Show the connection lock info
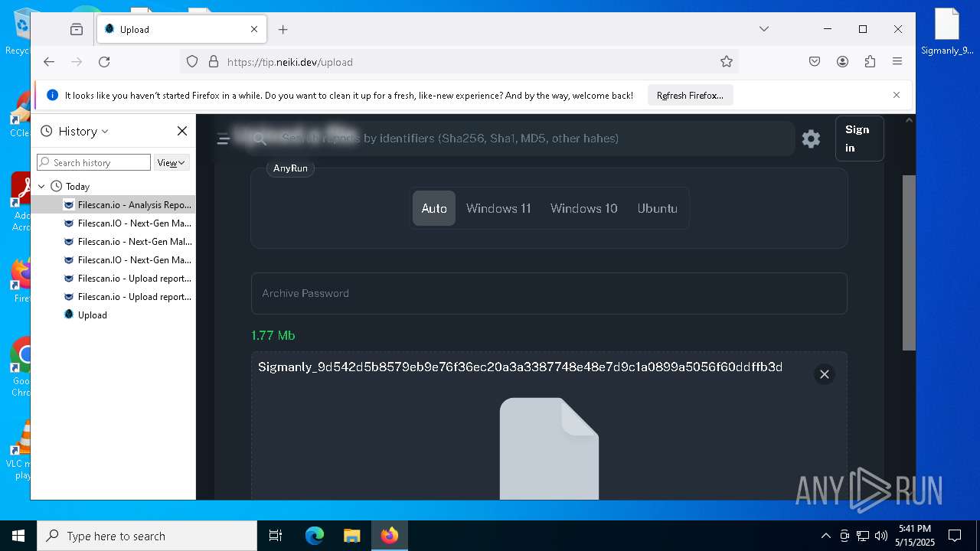The height and width of the screenshot is (551, 980). (213, 62)
